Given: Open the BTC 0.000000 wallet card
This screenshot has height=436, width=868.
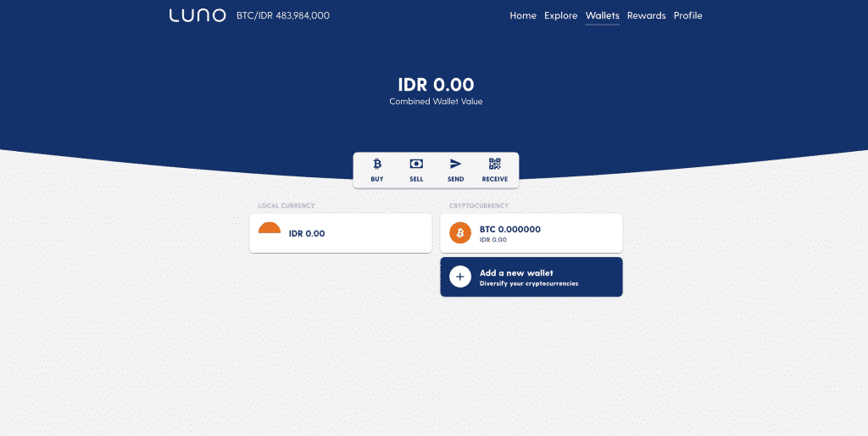Looking at the screenshot, I should tap(531, 233).
